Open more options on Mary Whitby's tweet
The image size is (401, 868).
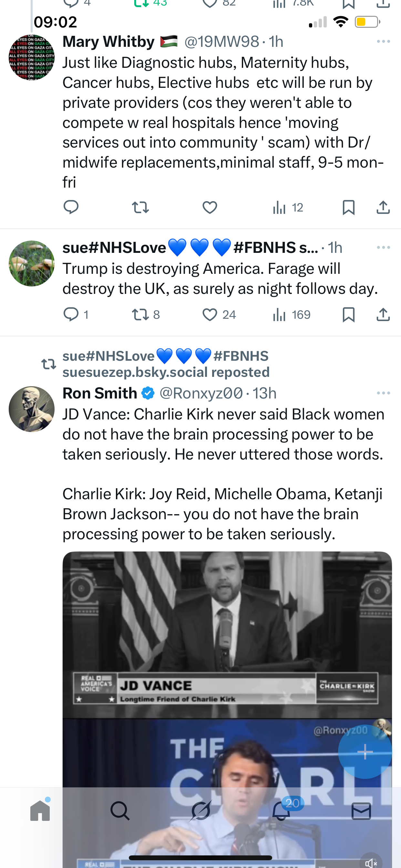pos(383,42)
